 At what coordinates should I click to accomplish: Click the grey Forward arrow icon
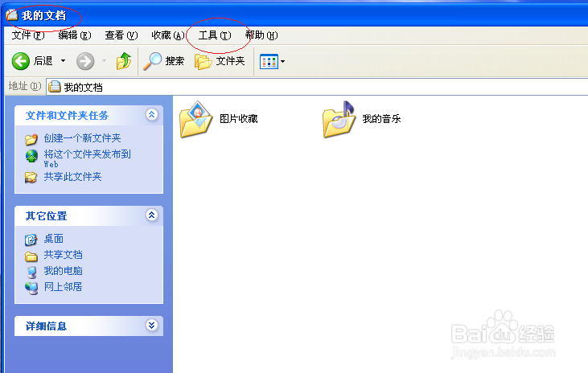(85, 61)
